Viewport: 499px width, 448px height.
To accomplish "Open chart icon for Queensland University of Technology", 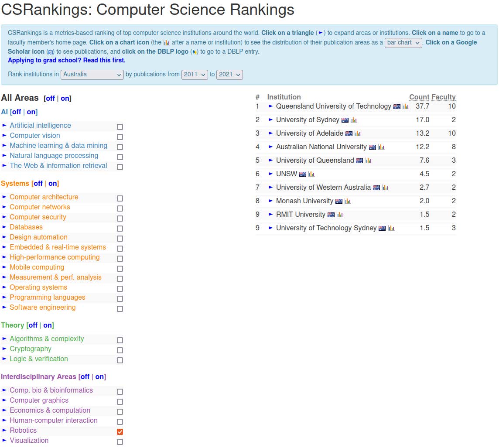I will (406, 106).
